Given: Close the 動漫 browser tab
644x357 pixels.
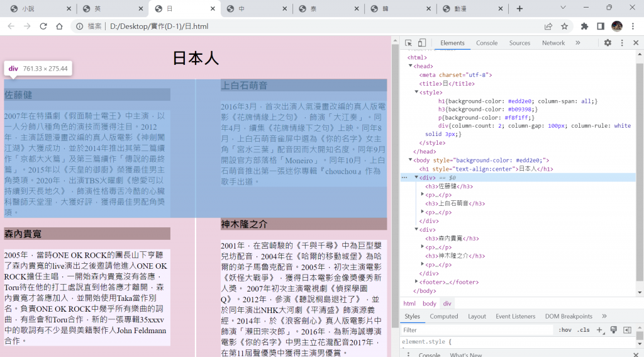Looking at the screenshot, I should (500, 9).
